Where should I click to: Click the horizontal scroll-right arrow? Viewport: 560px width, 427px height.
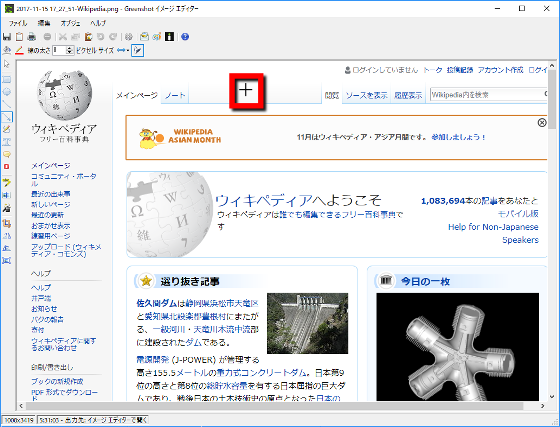(x=543, y=406)
